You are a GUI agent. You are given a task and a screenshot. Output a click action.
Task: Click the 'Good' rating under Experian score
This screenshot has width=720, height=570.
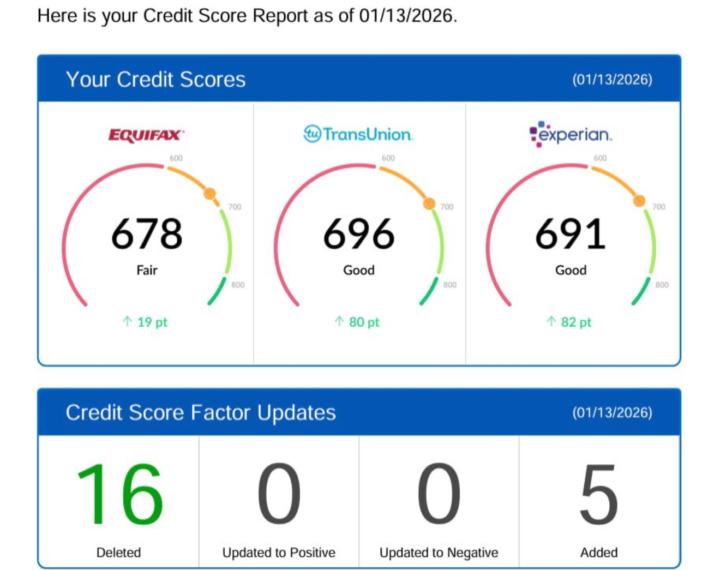coord(571,270)
